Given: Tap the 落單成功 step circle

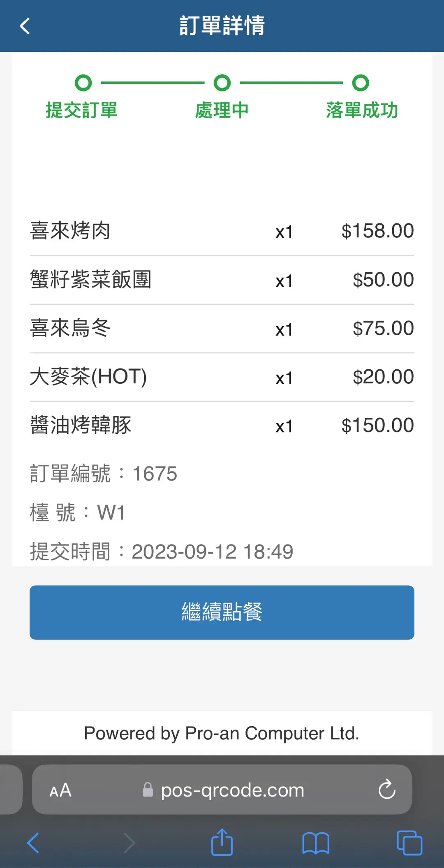Looking at the screenshot, I should [x=361, y=83].
